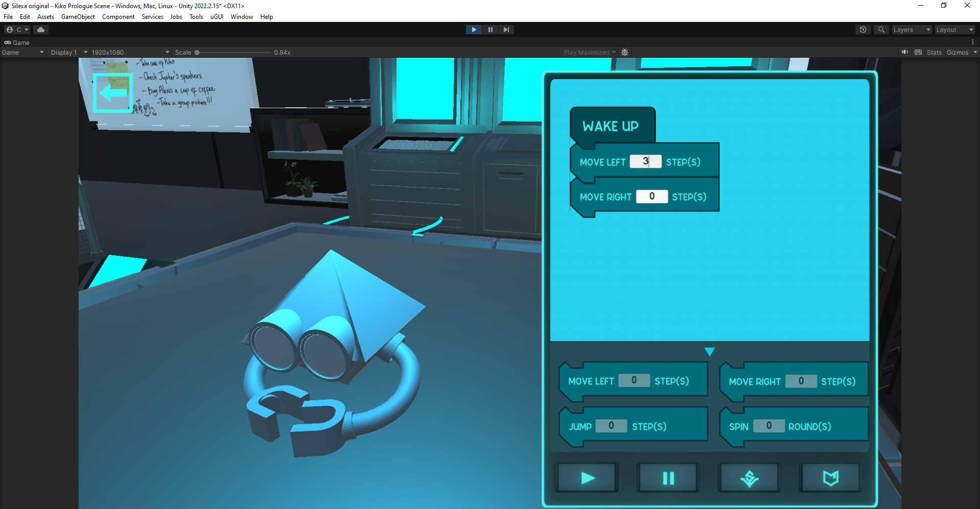Click the in-game back arrow button
The height and width of the screenshot is (509, 980).
click(x=113, y=92)
